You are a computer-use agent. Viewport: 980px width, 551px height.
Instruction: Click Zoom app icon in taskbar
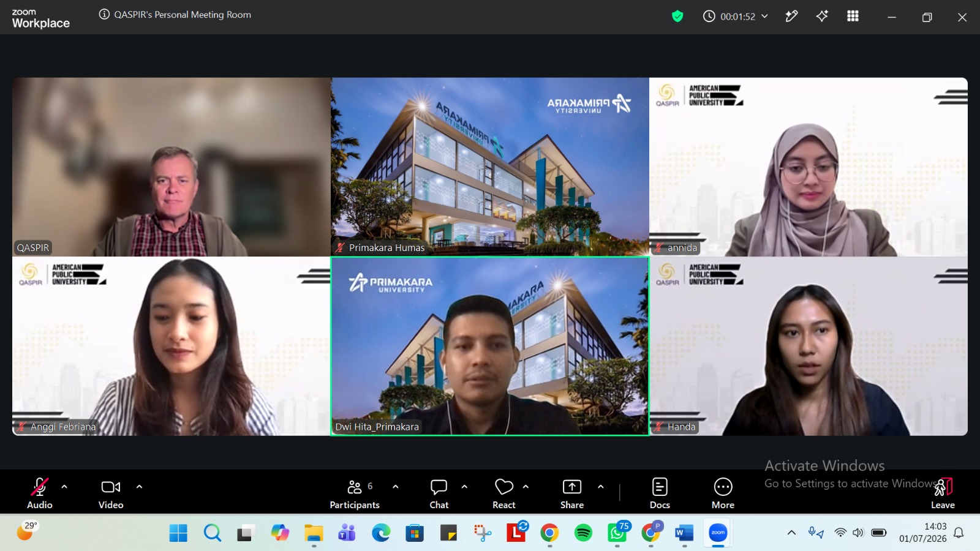click(x=718, y=533)
